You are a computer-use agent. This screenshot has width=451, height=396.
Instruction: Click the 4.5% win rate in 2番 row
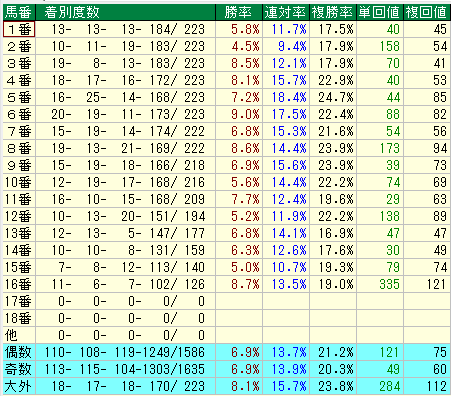239,46
